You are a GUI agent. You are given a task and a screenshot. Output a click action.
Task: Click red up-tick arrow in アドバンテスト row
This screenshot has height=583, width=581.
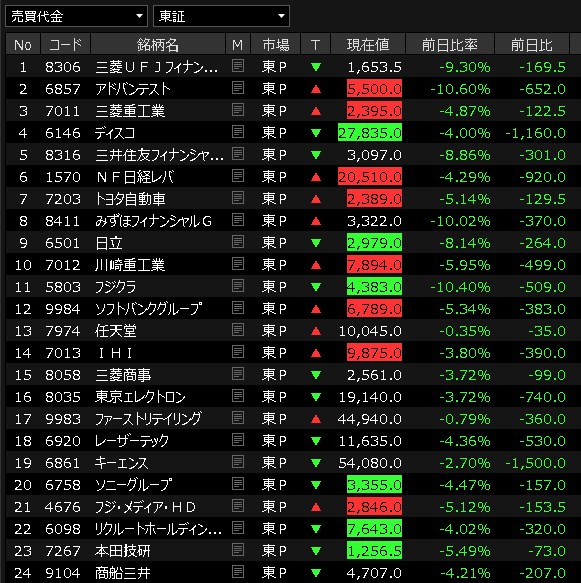(x=316, y=89)
